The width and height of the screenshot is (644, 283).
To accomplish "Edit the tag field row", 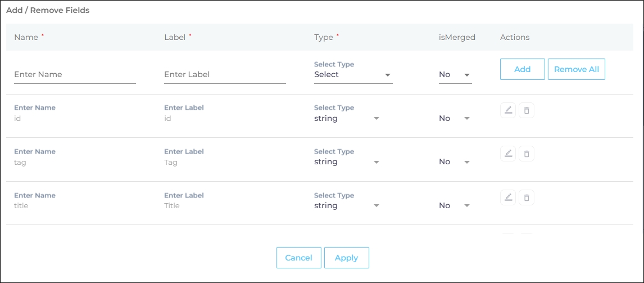I will (508, 154).
